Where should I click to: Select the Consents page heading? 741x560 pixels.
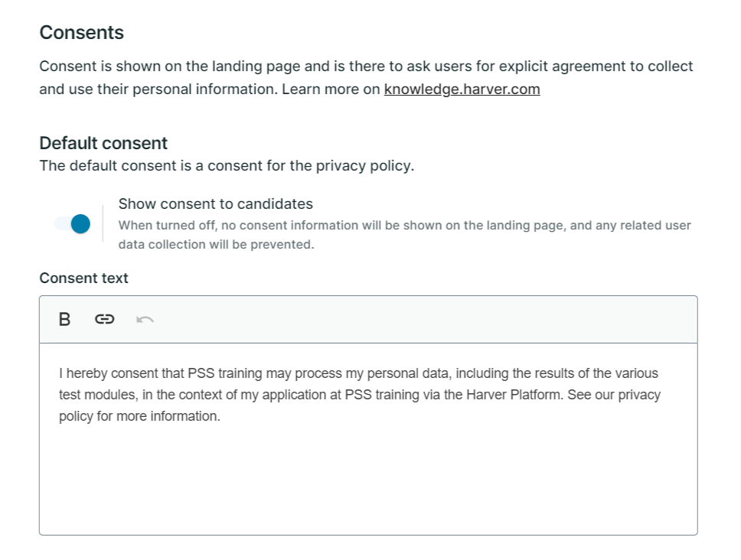coord(82,33)
